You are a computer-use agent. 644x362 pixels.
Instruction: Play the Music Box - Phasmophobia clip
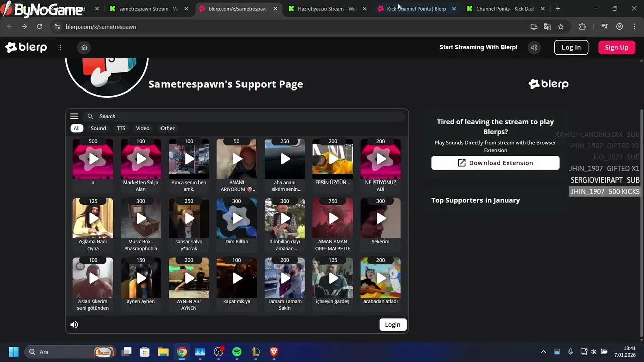tap(141, 218)
